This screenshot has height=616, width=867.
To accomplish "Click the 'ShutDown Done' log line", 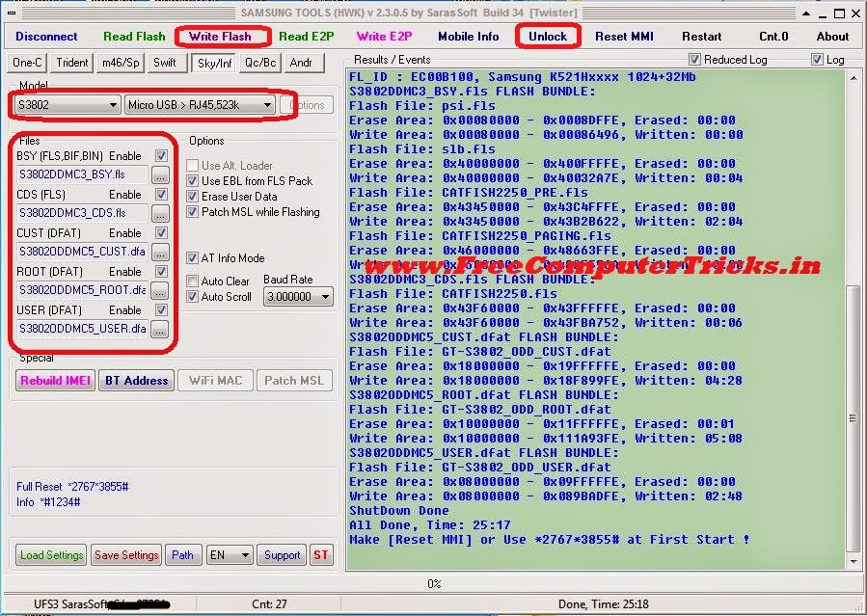I will (x=398, y=511).
